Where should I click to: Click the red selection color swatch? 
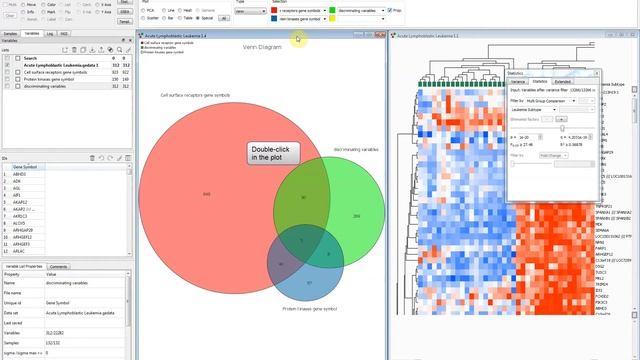274,10
